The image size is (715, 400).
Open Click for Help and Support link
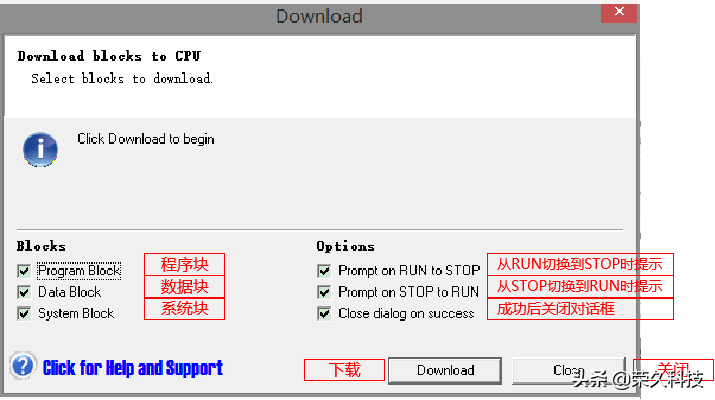[133, 368]
